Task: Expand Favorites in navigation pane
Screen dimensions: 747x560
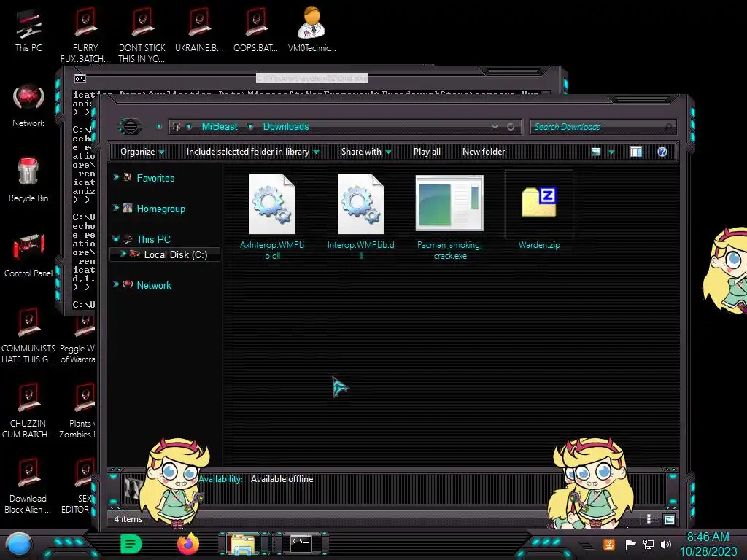Action: (x=116, y=177)
